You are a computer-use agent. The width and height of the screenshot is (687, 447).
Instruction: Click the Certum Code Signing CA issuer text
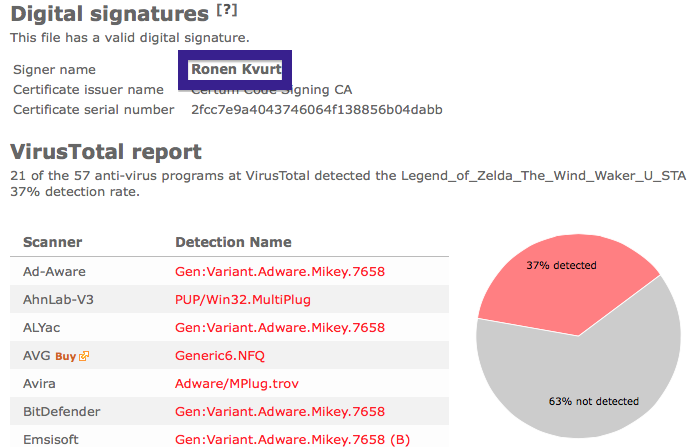(272, 90)
